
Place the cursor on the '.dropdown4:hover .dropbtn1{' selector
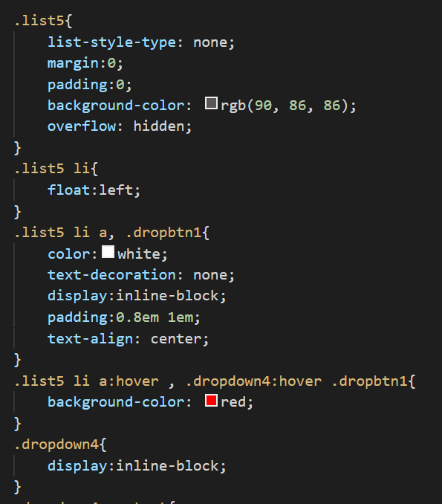pyautogui.click(x=301, y=381)
